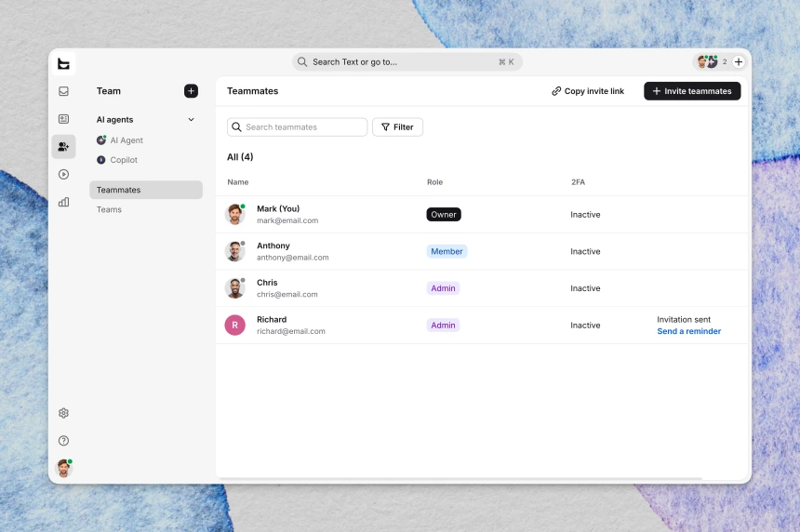Click Copy invite link
The height and width of the screenshot is (532, 800).
tap(588, 91)
